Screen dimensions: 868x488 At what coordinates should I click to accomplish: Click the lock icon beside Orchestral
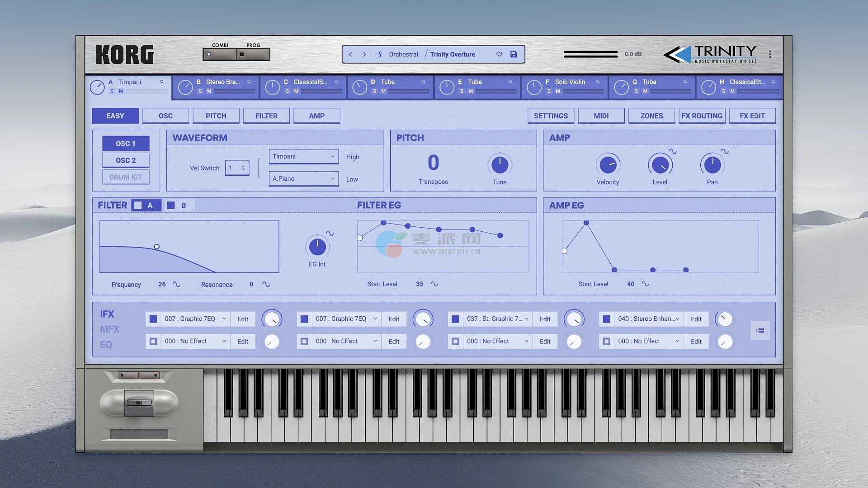click(379, 54)
